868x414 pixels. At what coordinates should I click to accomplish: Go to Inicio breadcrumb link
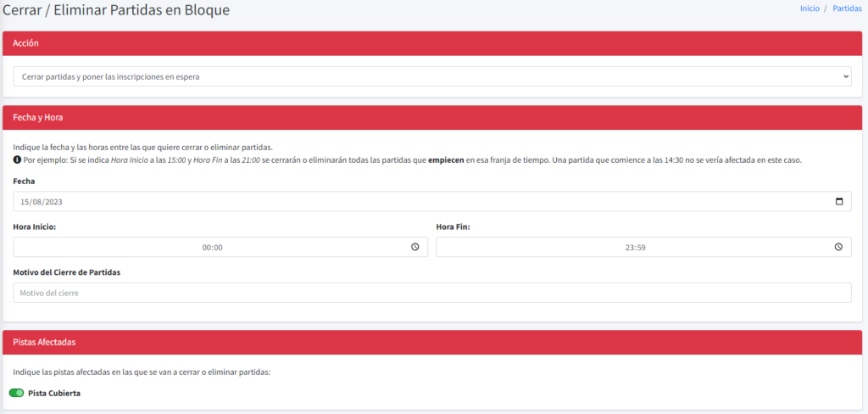tap(810, 8)
